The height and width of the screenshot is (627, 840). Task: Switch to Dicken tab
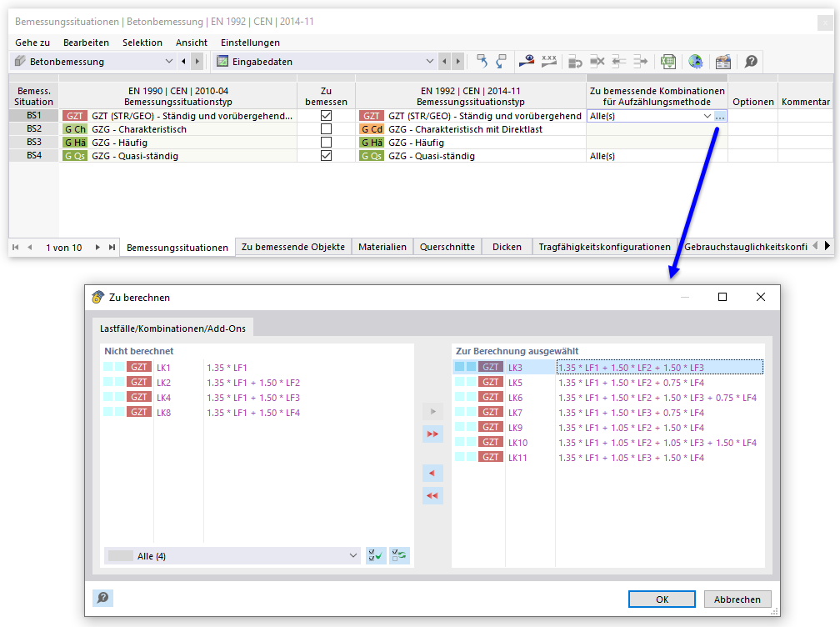[x=507, y=247]
